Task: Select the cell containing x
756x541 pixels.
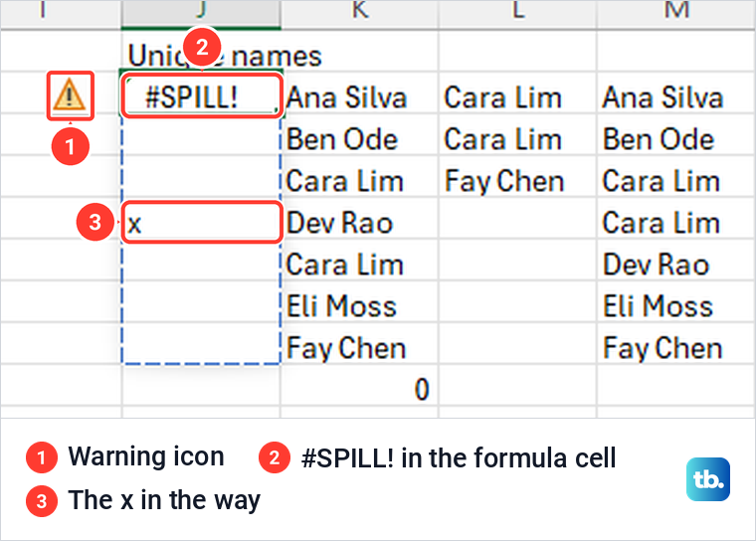Action: pyautogui.click(x=202, y=223)
